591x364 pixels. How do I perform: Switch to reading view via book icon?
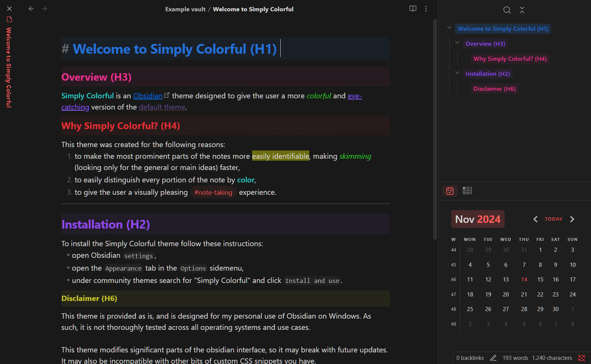point(413,9)
